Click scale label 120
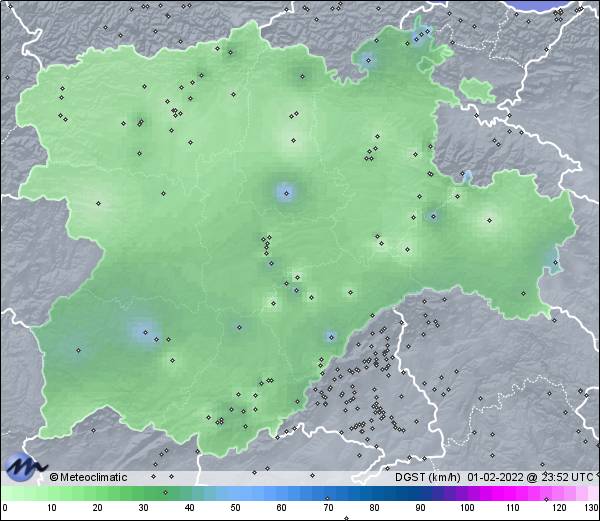Screen dimensions: 600x521 (x=559, y=508)
